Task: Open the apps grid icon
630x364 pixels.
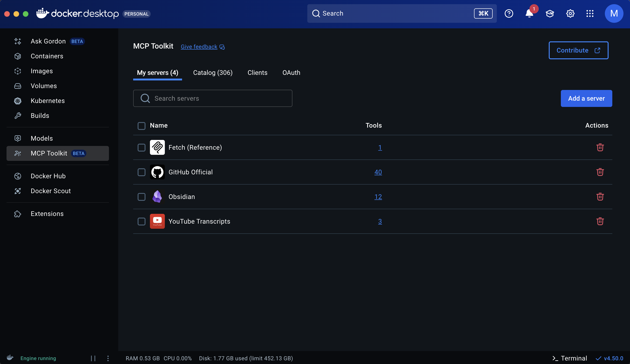Action: point(590,13)
